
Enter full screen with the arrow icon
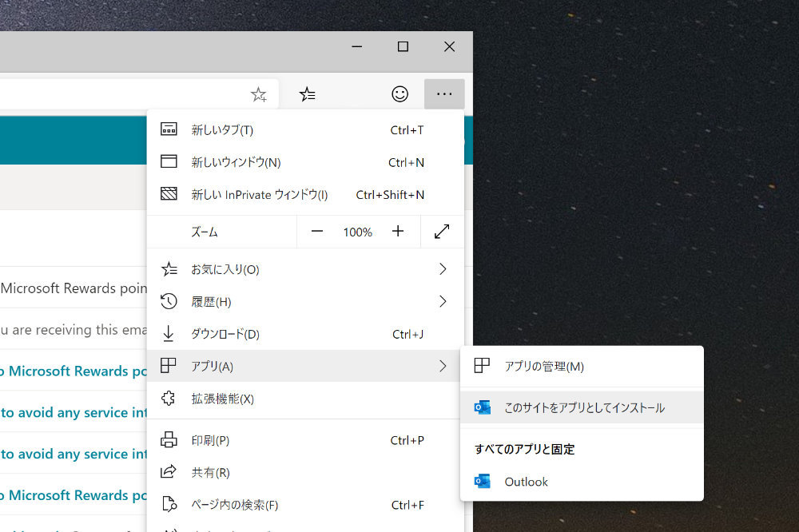(x=442, y=232)
